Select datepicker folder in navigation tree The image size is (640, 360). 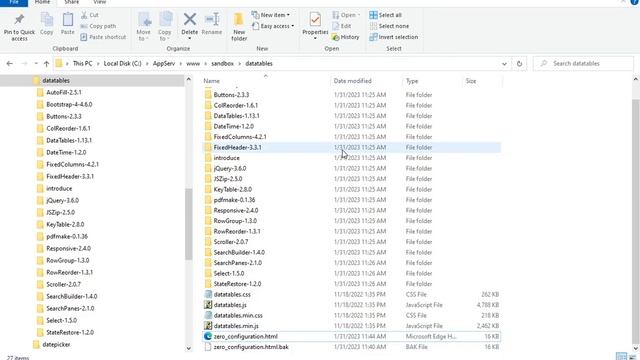(56, 344)
